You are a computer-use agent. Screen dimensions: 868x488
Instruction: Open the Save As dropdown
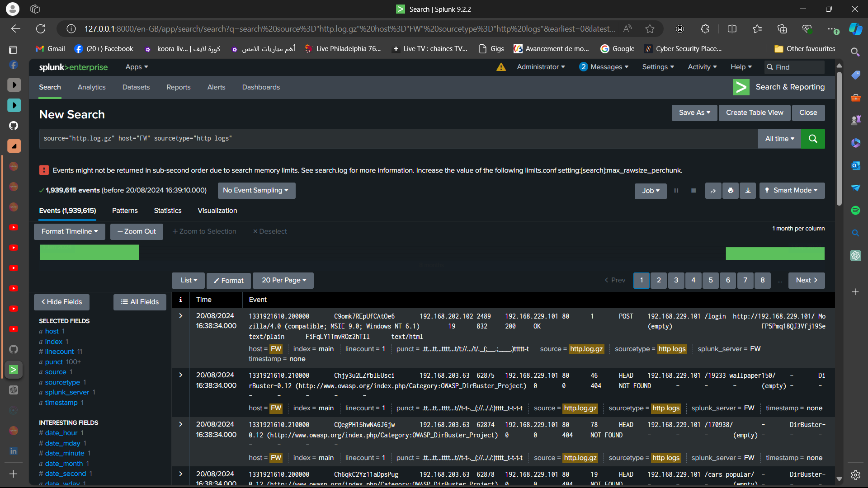pos(694,113)
